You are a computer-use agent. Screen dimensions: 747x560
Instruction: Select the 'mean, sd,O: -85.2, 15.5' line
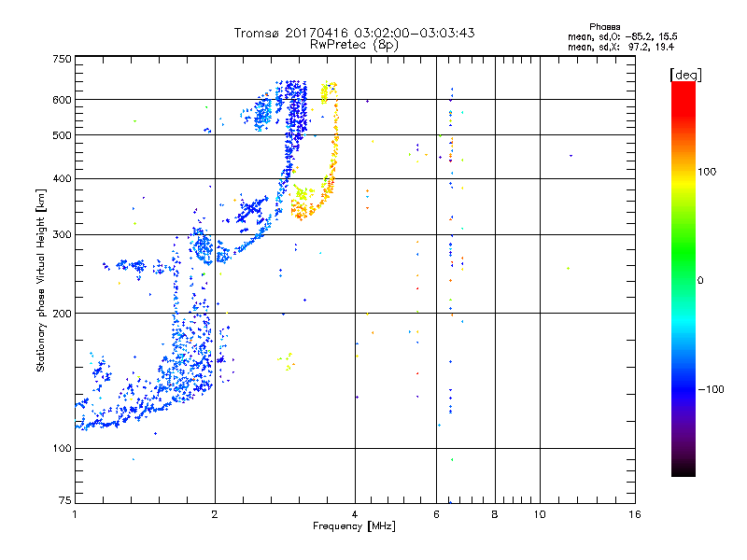[623, 36]
